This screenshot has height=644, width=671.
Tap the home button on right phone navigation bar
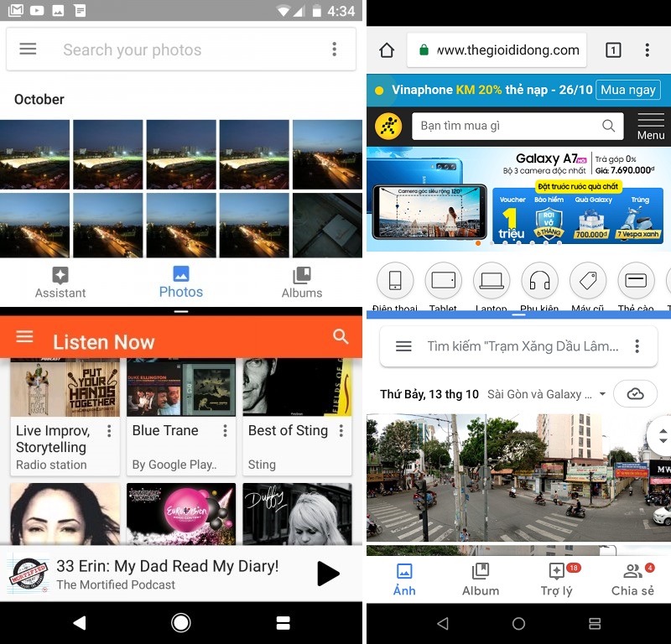518,624
